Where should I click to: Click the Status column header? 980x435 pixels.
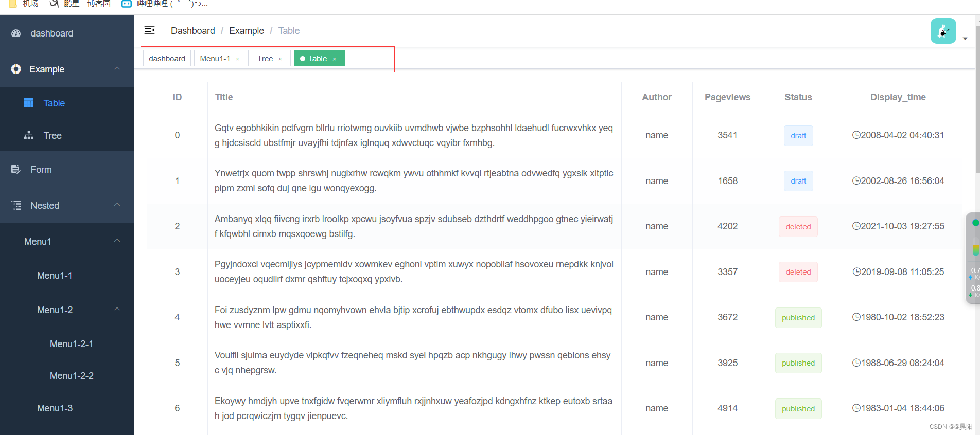(798, 97)
